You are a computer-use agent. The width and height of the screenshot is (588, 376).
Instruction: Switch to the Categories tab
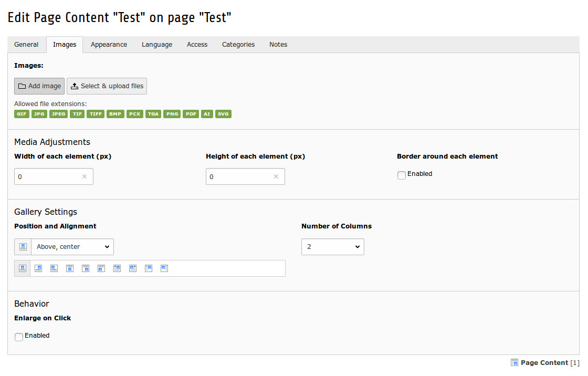tap(238, 45)
